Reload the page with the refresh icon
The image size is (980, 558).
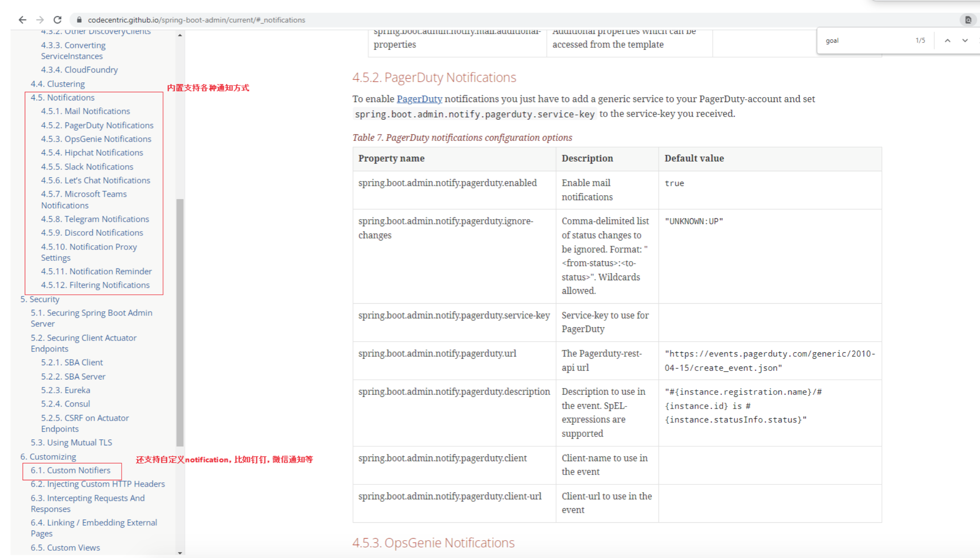pos(58,20)
